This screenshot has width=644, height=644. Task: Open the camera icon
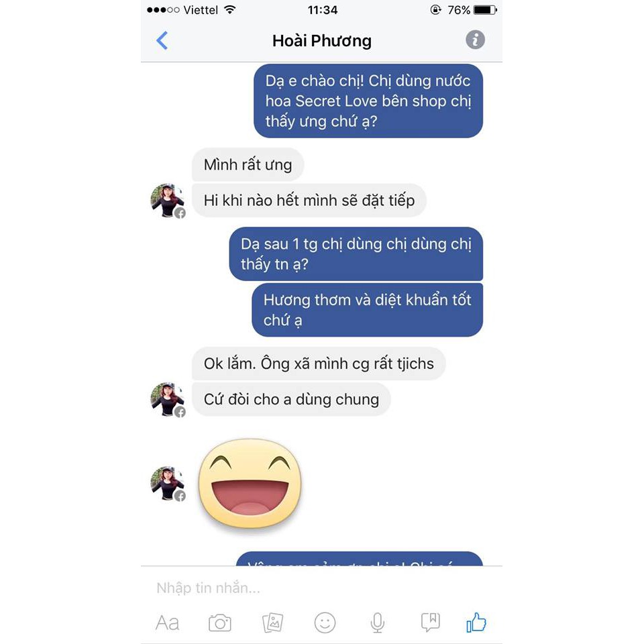pyautogui.click(x=220, y=623)
